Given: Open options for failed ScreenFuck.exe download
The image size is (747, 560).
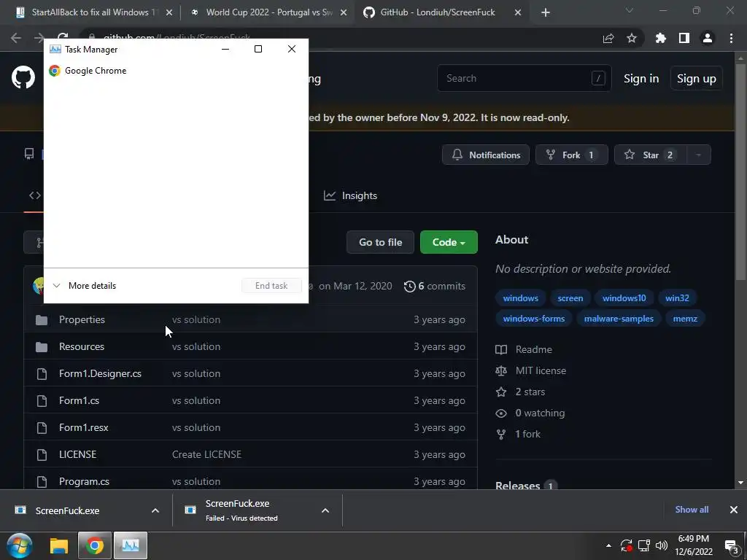Looking at the screenshot, I should pos(325,510).
